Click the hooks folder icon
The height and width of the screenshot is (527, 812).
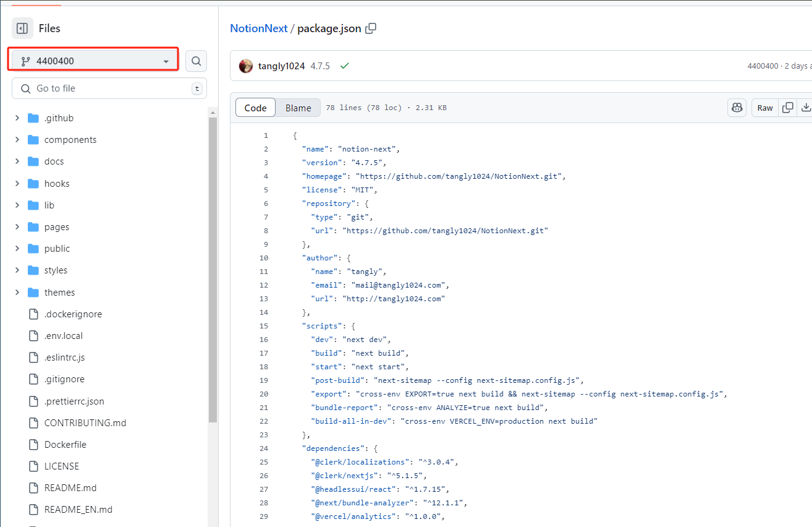33,184
